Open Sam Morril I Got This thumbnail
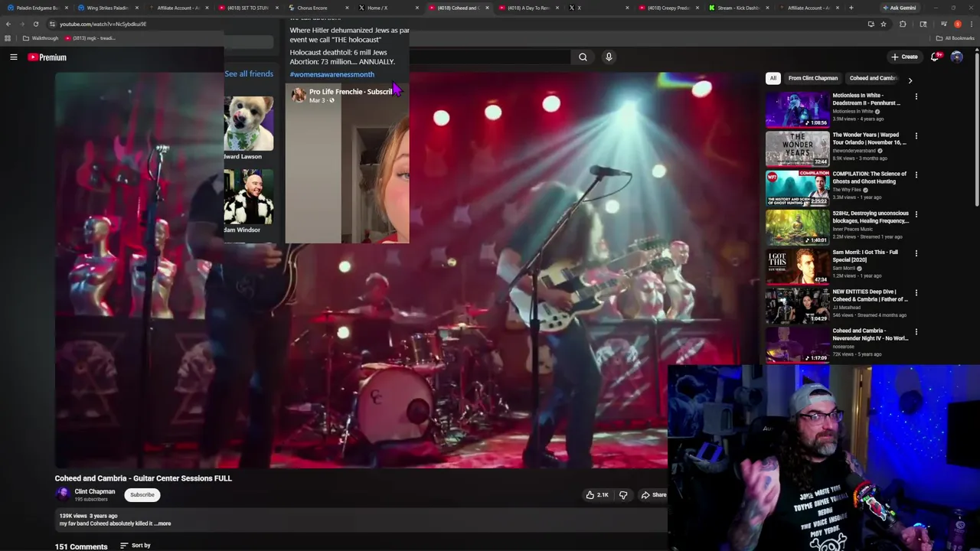 (x=797, y=266)
